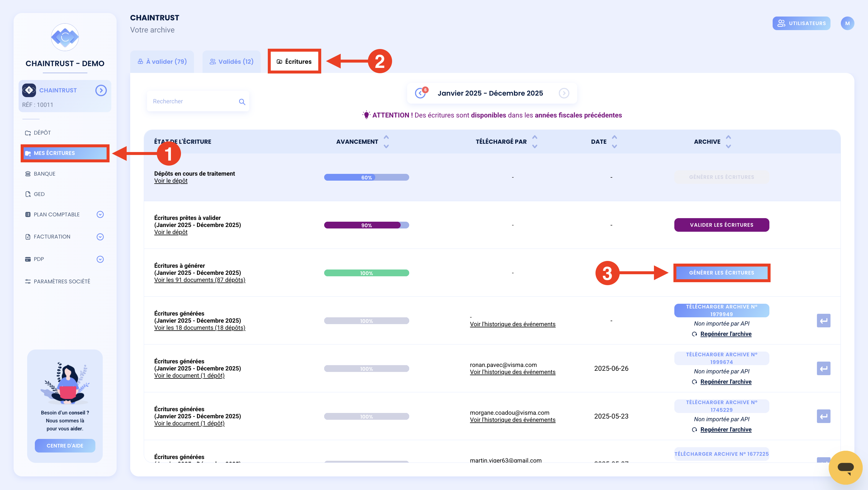Open PARAMÈTRES SOCIÉTÉ
Image resolution: width=868 pixels, height=490 pixels.
[58, 281]
